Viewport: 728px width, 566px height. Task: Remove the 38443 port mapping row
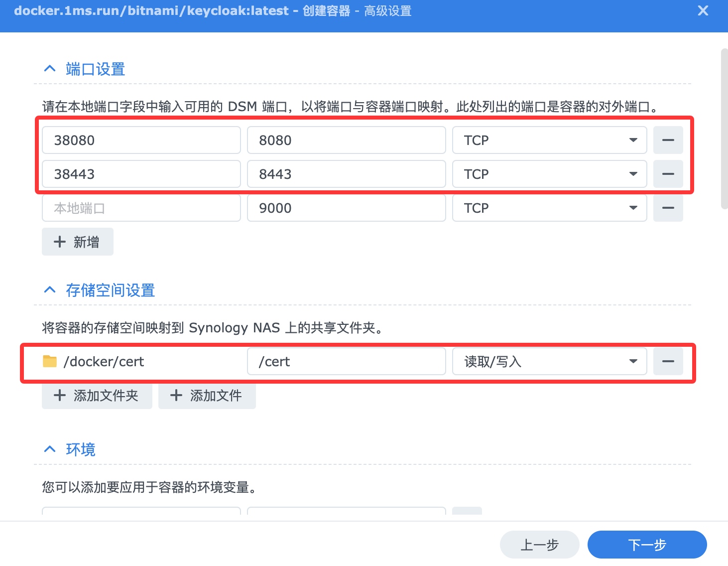[668, 174]
